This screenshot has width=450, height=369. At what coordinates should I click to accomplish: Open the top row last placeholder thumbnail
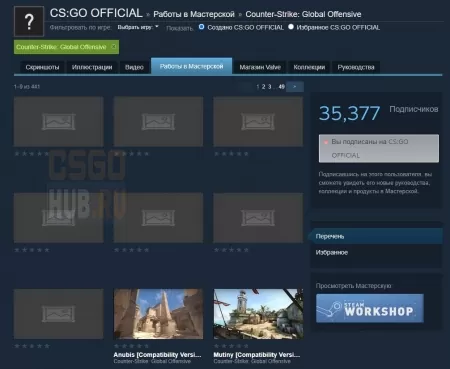click(258, 122)
